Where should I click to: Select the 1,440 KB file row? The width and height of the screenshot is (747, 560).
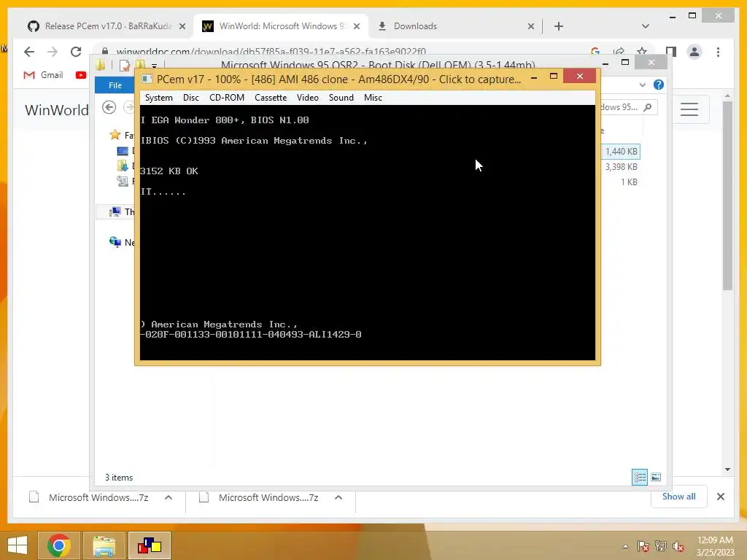click(x=622, y=152)
